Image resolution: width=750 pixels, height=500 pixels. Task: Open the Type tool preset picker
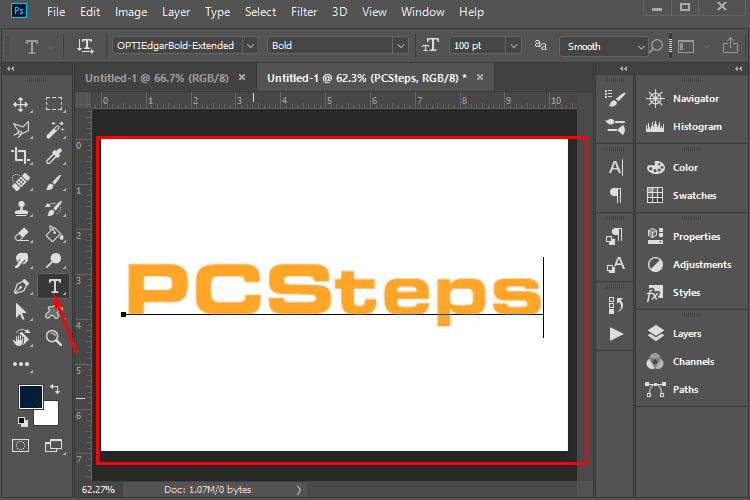[x=38, y=46]
